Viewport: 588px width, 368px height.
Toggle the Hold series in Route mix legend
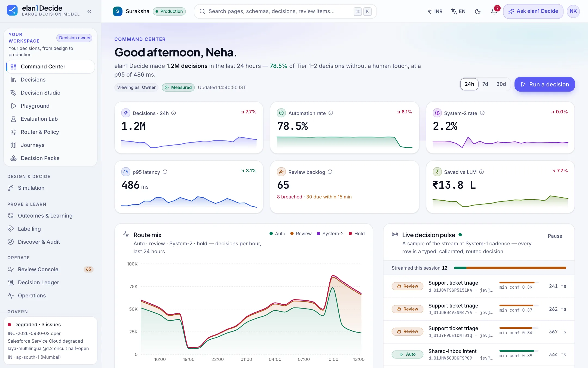click(356, 234)
